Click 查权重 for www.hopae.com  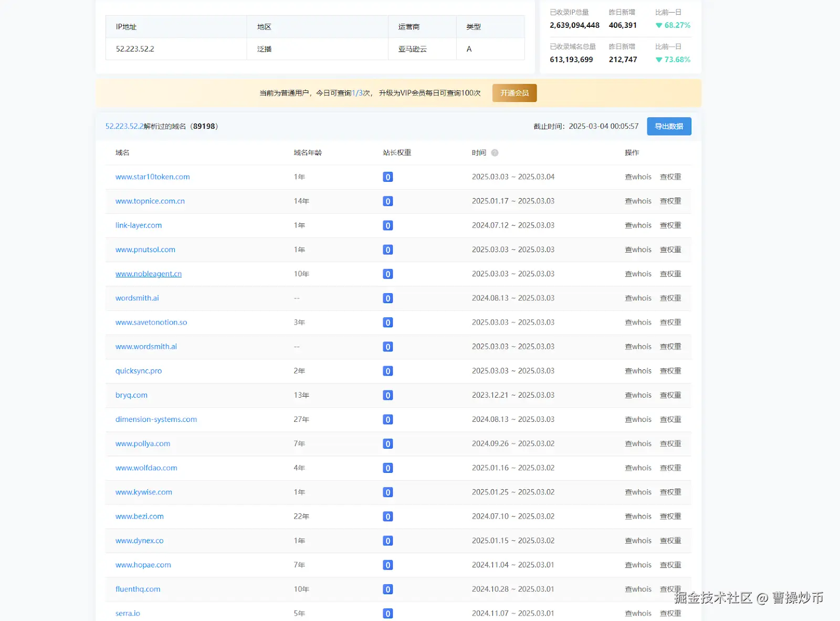coord(670,565)
